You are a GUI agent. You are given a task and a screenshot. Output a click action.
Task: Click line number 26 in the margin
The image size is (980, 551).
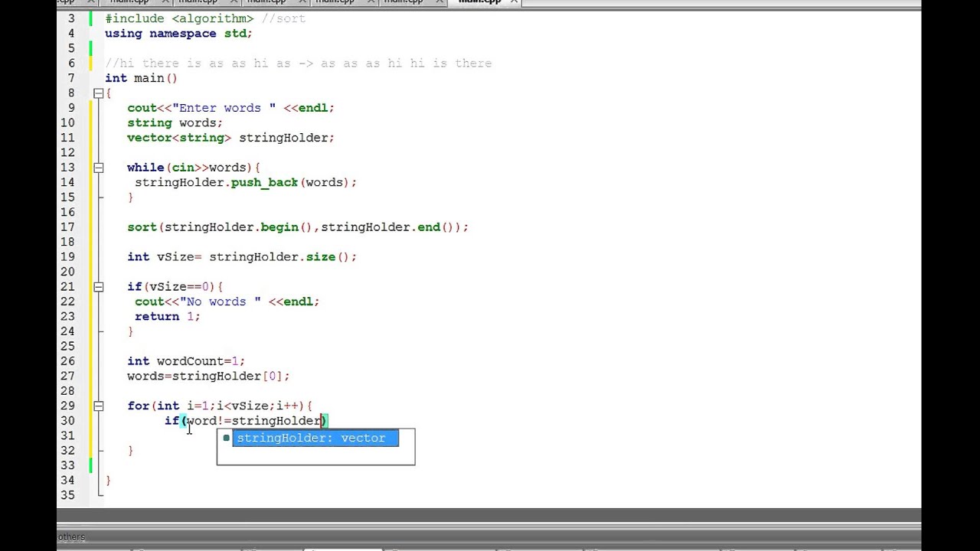tap(66, 361)
